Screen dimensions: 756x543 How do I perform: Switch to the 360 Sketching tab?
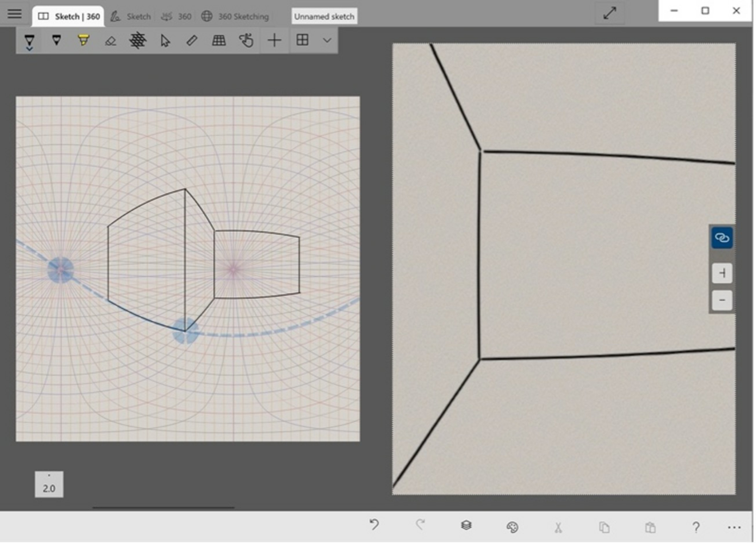235,16
